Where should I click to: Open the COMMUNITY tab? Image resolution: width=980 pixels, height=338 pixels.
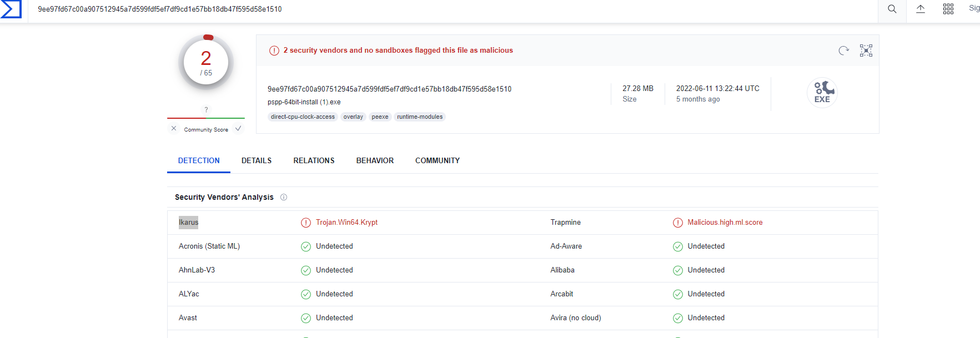(438, 160)
